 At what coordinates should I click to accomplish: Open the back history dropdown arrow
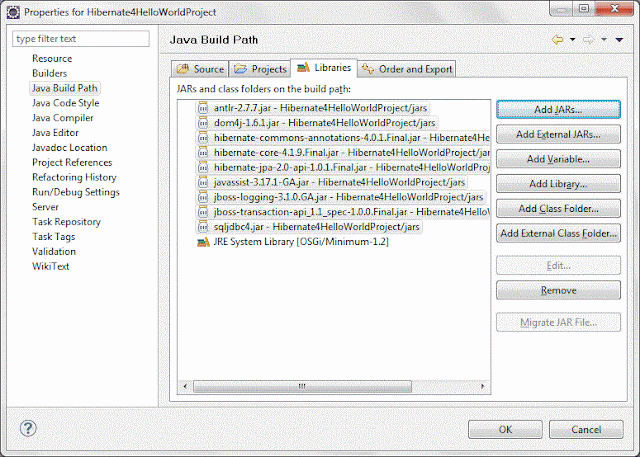572,40
